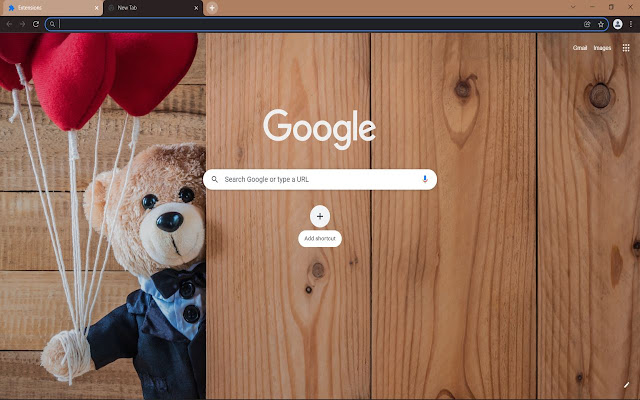Close the Extensions tab
640x400 pixels.
(96, 8)
